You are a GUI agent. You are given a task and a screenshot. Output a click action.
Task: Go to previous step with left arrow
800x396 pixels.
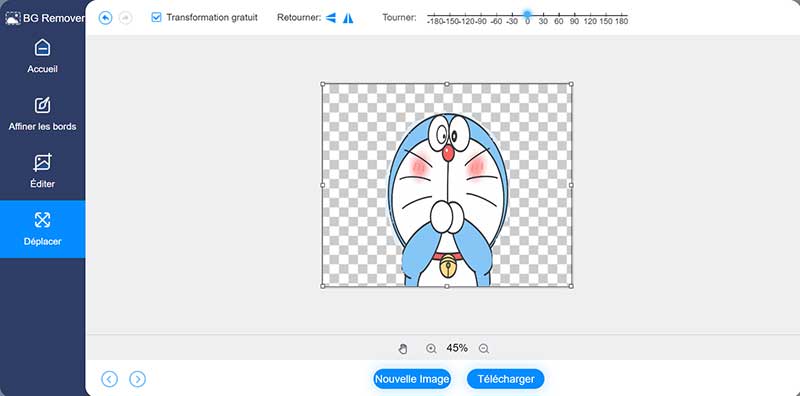pos(109,379)
